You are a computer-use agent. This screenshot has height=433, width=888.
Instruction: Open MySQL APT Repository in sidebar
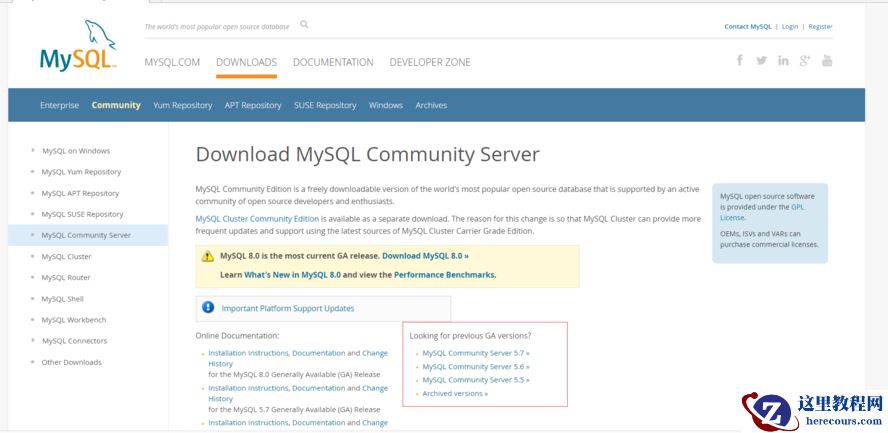click(x=80, y=194)
